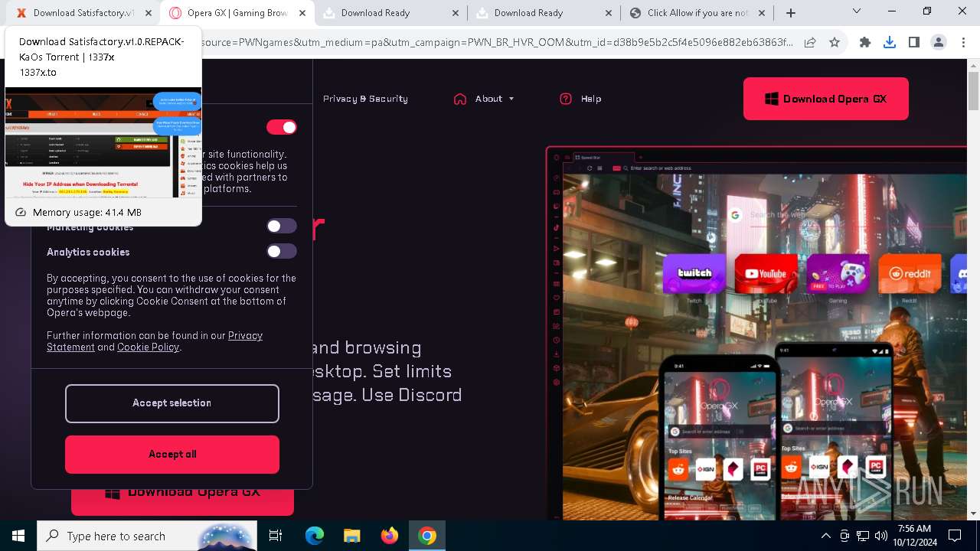Open File Explorer from the taskbar
The image size is (980, 551).
pyautogui.click(x=351, y=536)
